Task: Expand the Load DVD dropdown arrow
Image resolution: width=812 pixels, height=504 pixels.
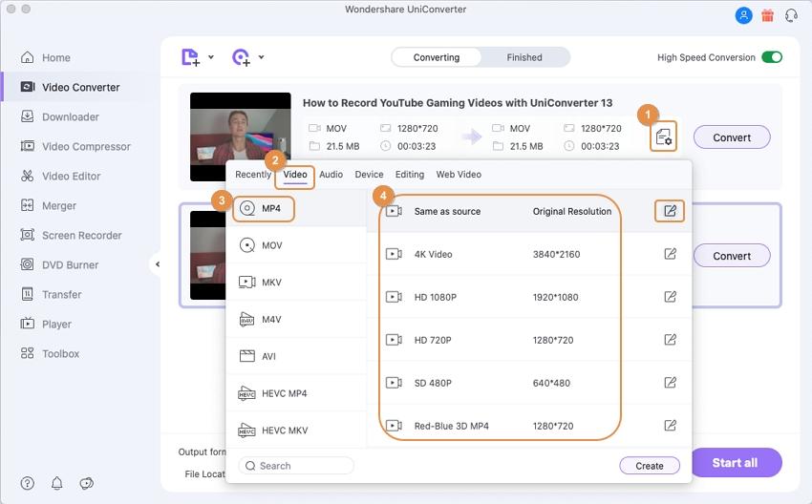Action: (x=262, y=57)
